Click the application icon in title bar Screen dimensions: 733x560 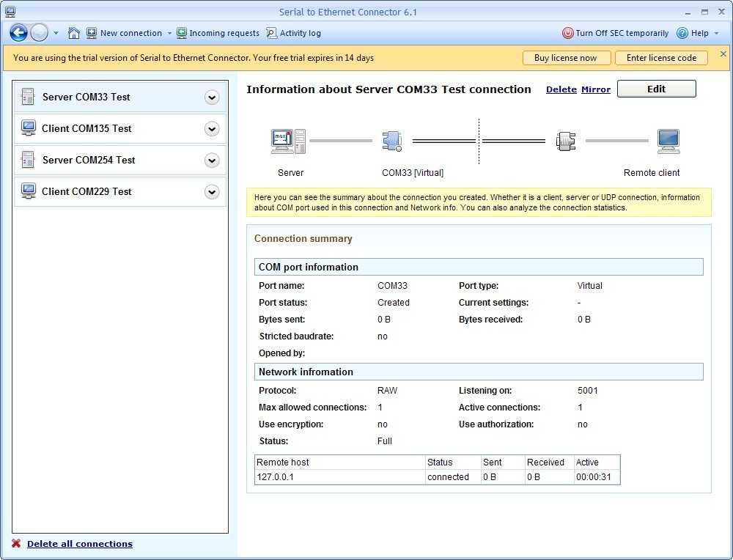point(10,12)
